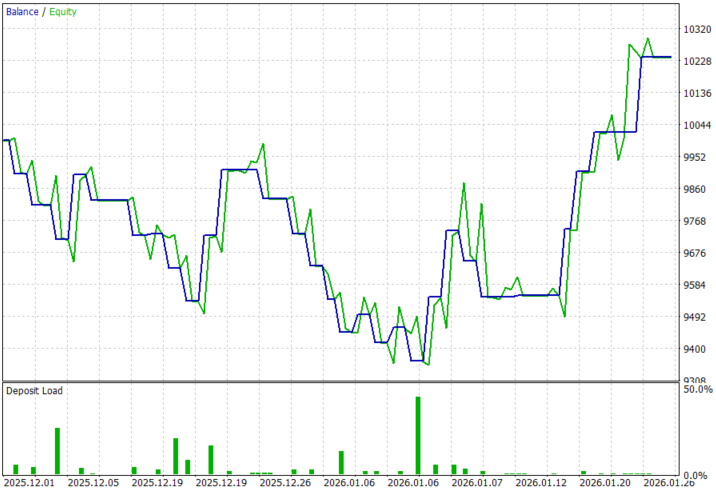Select the 9584 axis label
The height and width of the screenshot is (489, 716).
coord(697,285)
